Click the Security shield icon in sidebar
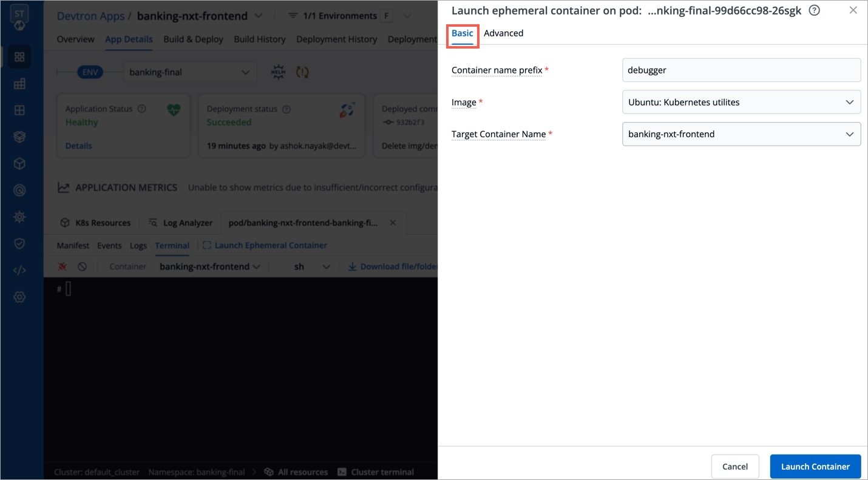The image size is (868, 480). [19, 243]
